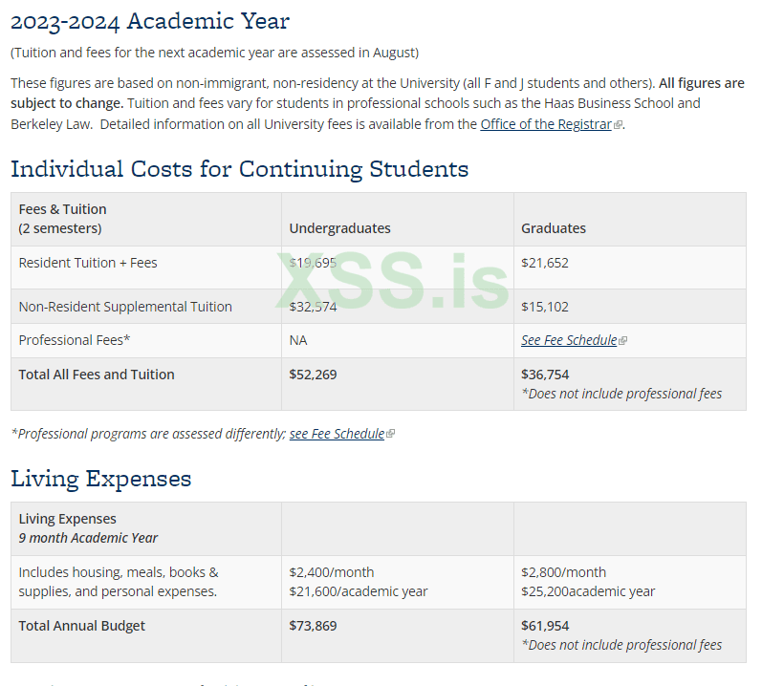Open See Fee Schedule link in Graduates column

click(x=569, y=340)
